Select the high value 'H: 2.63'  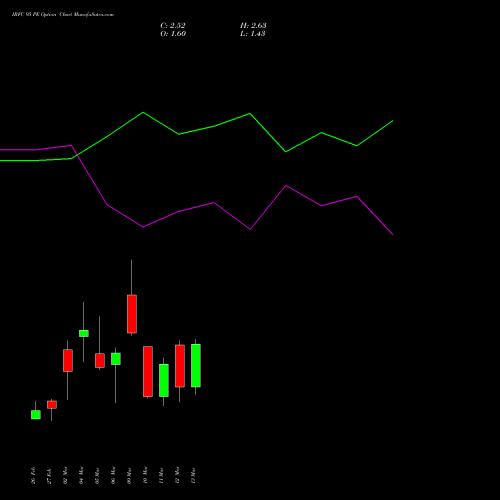point(253,26)
